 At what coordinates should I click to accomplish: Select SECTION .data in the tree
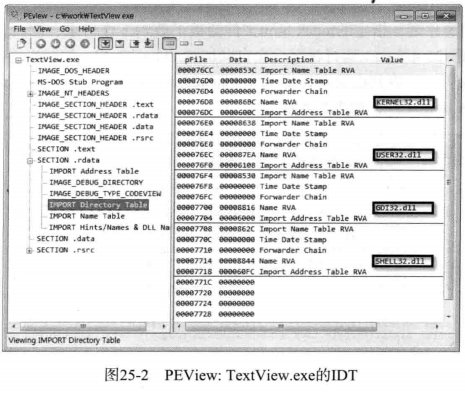[x=65, y=239]
